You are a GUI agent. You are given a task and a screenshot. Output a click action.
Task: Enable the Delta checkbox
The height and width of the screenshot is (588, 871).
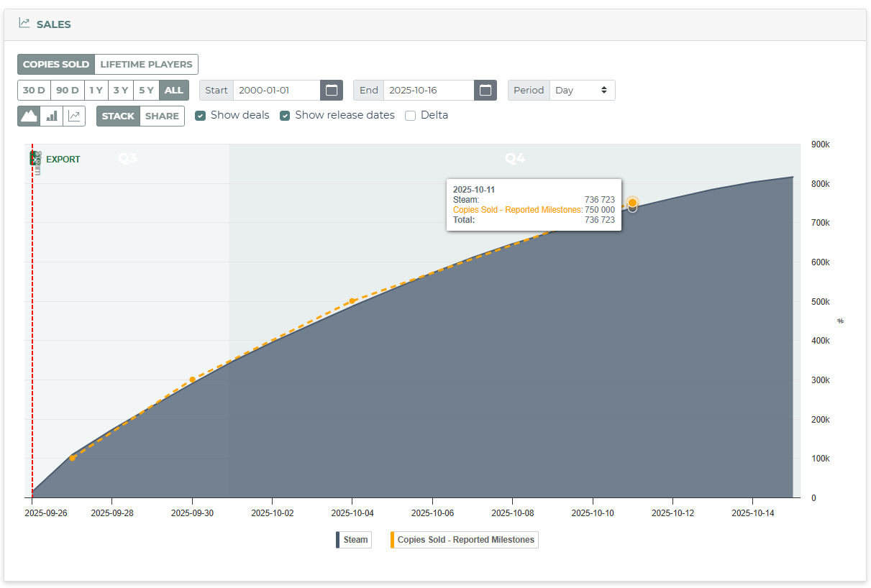pos(411,116)
